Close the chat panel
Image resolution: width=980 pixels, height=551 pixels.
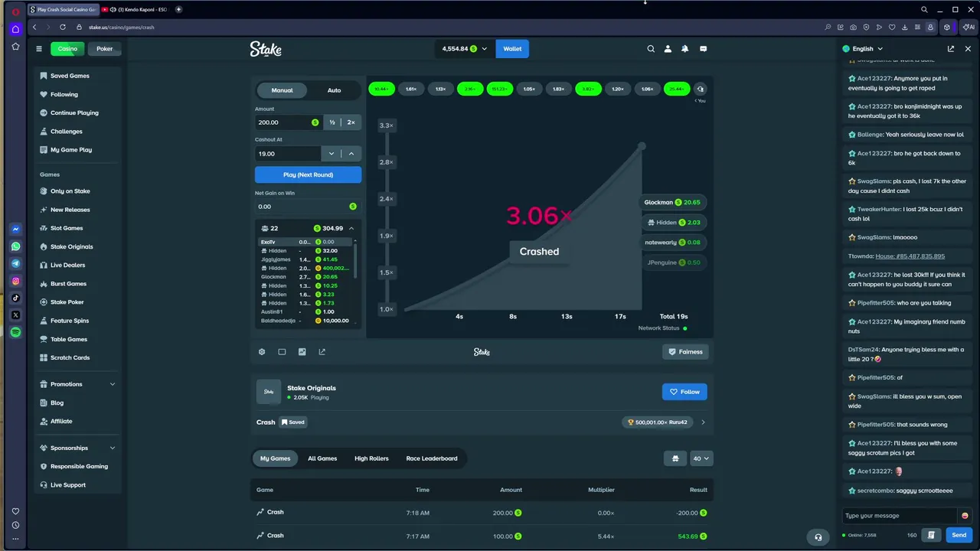click(x=968, y=49)
